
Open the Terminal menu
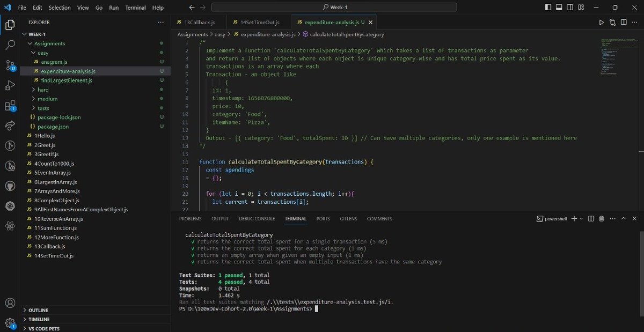tap(136, 8)
